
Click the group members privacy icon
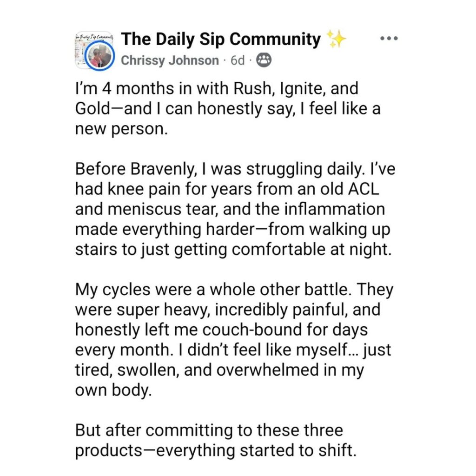coord(264,60)
